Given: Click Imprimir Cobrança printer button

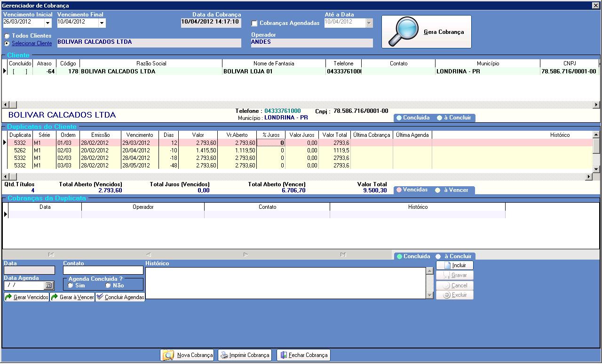Looking at the screenshot, I should (245, 355).
